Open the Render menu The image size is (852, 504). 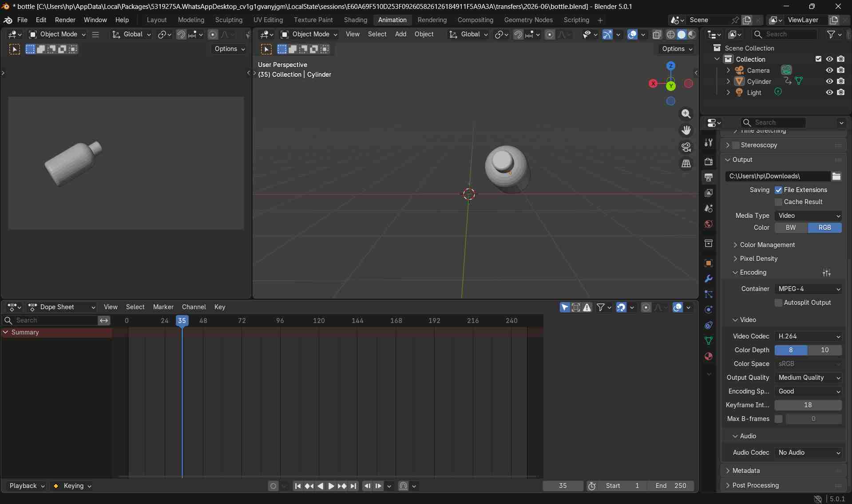coord(65,20)
